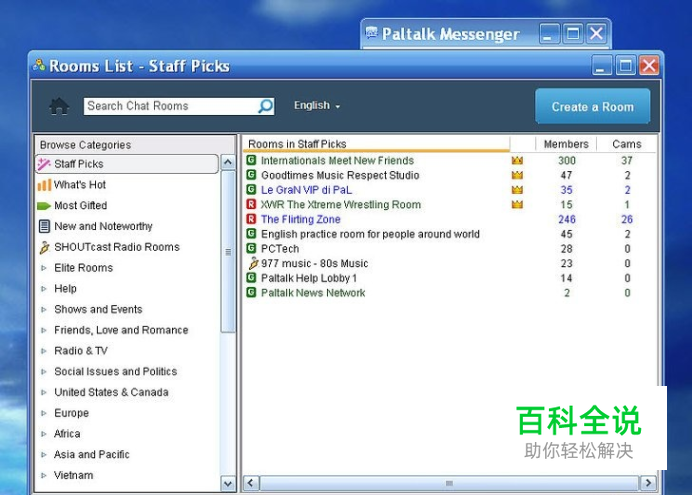This screenshot has height=495, width=692.
Task: Select SHOUTcast Radio Rooms category
Action: tap(117, 247)
